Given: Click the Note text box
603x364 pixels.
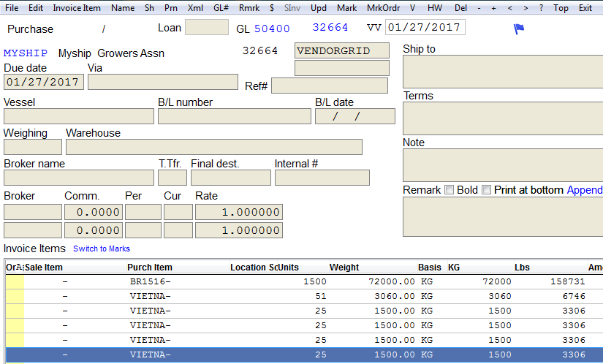Looking at the screenshot, I should 503,165.
